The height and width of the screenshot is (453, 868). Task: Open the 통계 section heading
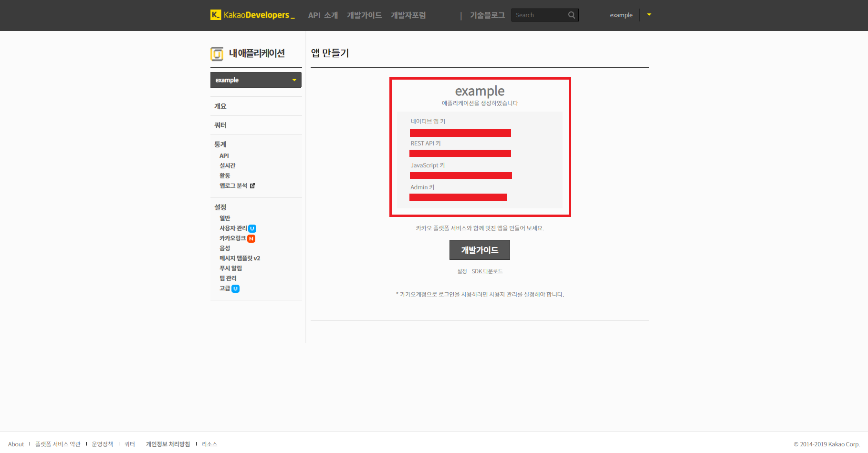tap(220, 144)
